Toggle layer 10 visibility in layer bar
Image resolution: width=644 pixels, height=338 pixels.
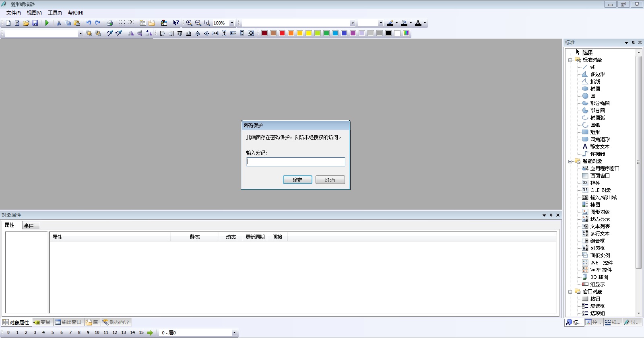click(97, 332)
